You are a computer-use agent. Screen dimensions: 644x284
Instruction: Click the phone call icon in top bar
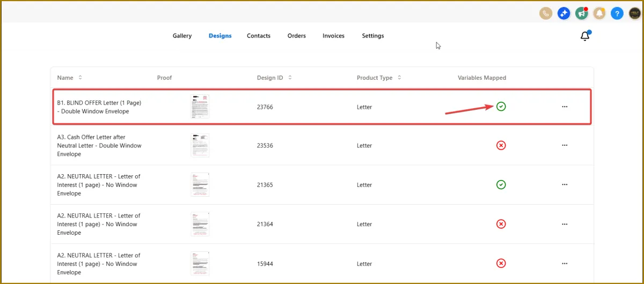click(546, 13)
